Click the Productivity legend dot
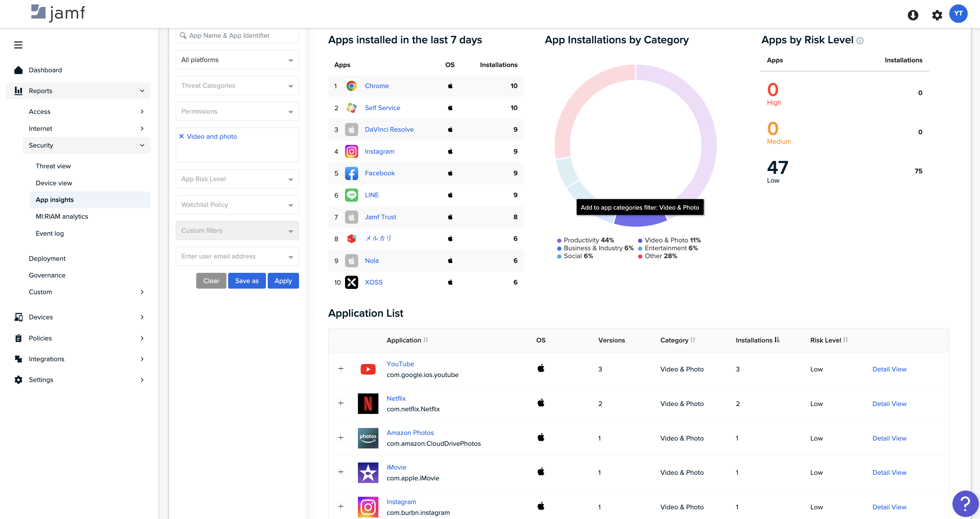This screenshot has width=980, height=519. 559,240
